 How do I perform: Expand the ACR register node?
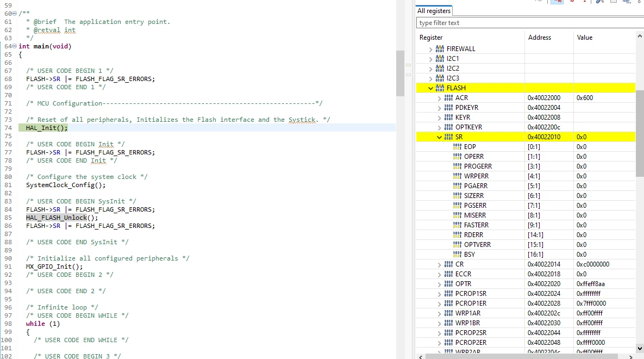click(439, 98)
